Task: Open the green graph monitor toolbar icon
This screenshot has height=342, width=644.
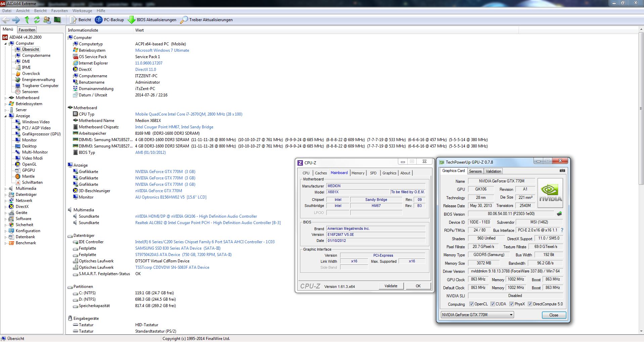Action: point(57,20)
